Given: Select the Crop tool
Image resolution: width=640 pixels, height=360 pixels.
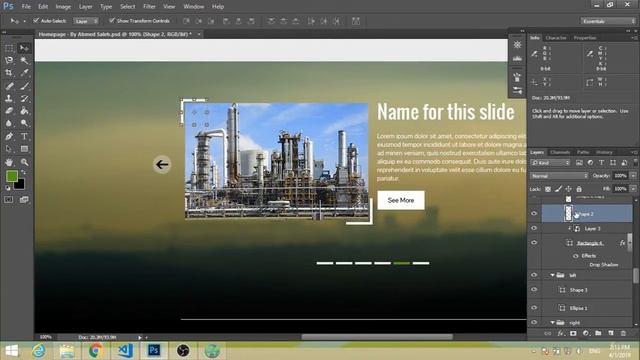Looking at the screenshot, I should click(9, 73).
